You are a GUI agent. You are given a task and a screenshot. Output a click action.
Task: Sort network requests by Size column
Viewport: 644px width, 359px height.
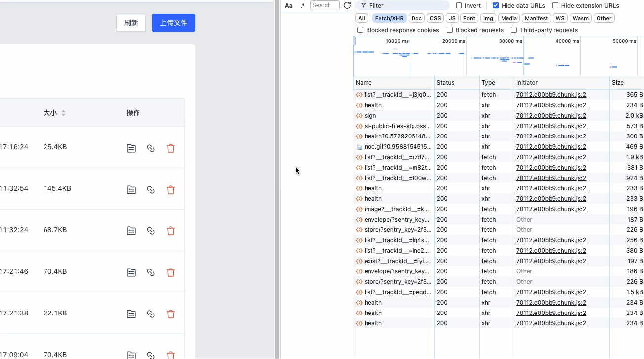618,83
